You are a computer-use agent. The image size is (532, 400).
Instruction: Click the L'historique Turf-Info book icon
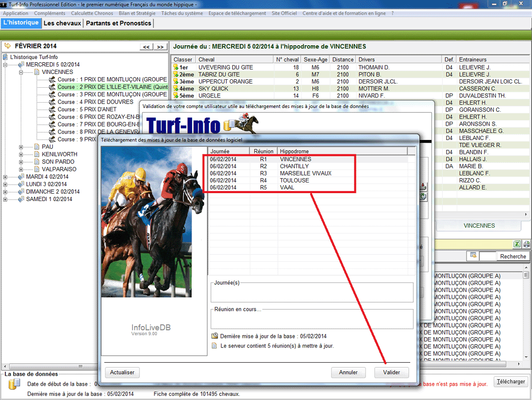pos(5,57)
